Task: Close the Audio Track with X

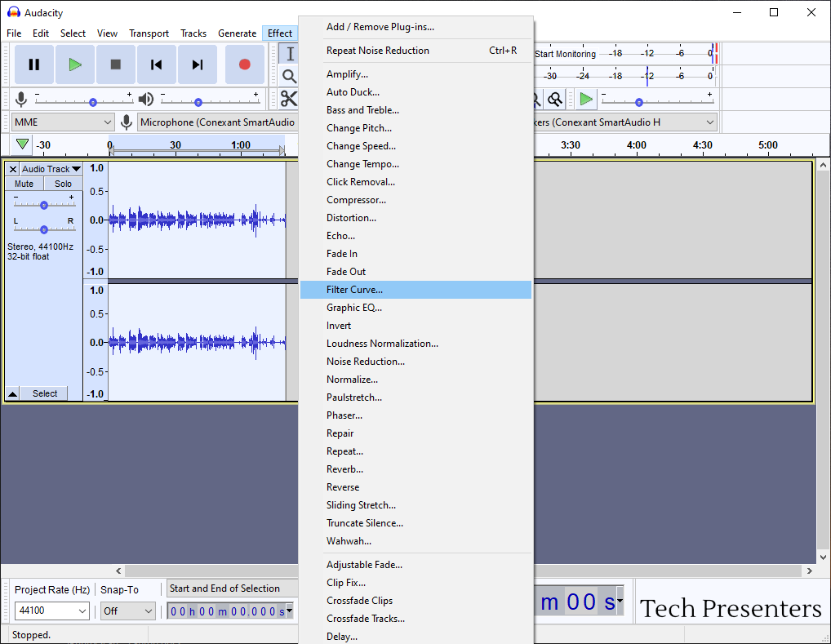Action: [13, 169]
